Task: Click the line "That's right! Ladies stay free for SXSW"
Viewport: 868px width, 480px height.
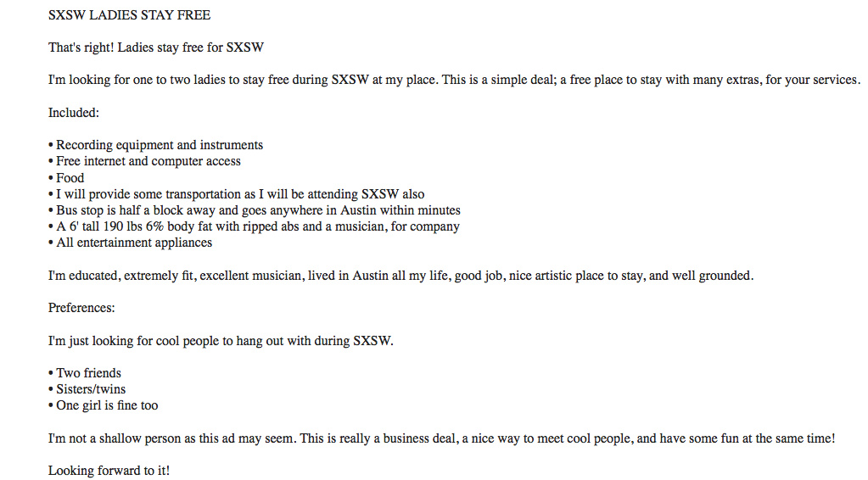Action: (x=155, y=47)
